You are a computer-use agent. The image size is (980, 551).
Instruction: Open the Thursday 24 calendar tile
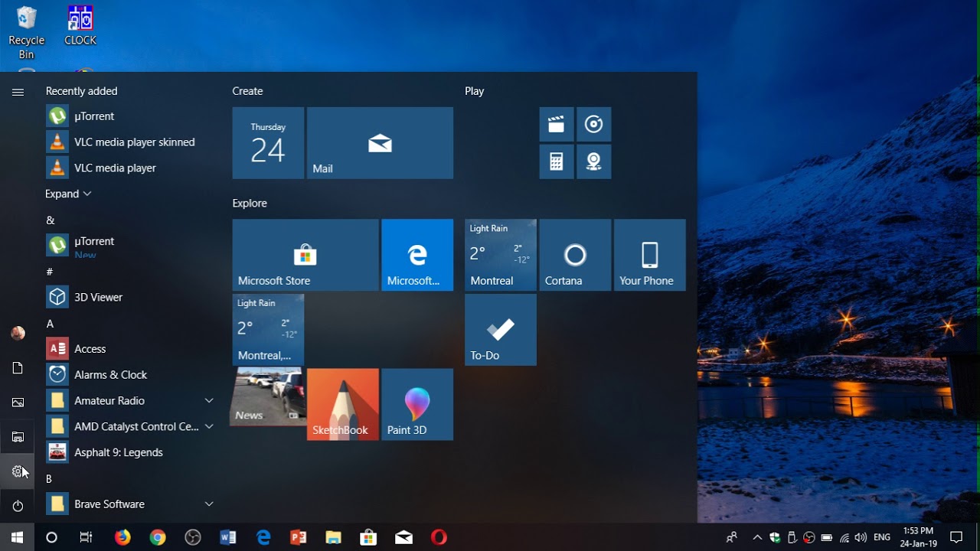(268, 143)
